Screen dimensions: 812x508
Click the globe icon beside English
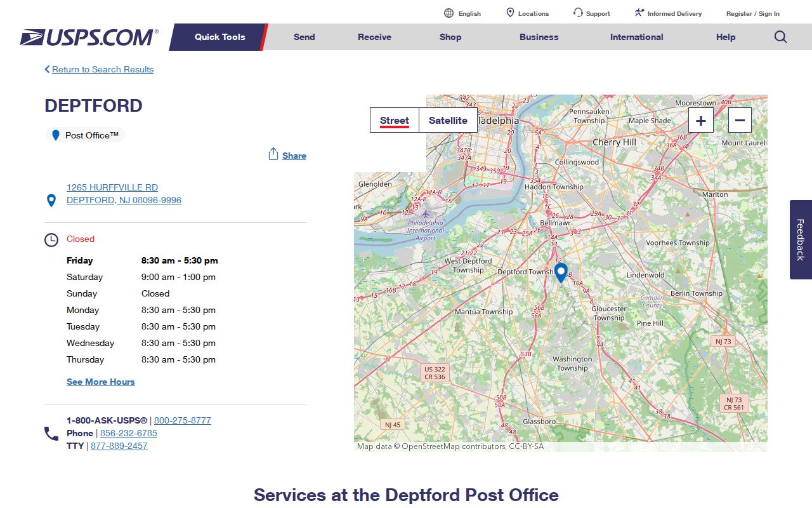[449, 13]
